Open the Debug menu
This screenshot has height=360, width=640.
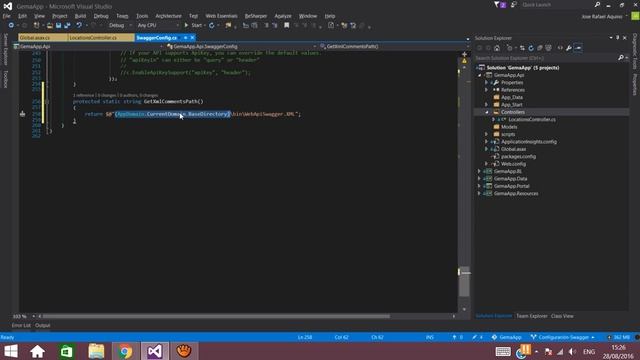[101, 16]
